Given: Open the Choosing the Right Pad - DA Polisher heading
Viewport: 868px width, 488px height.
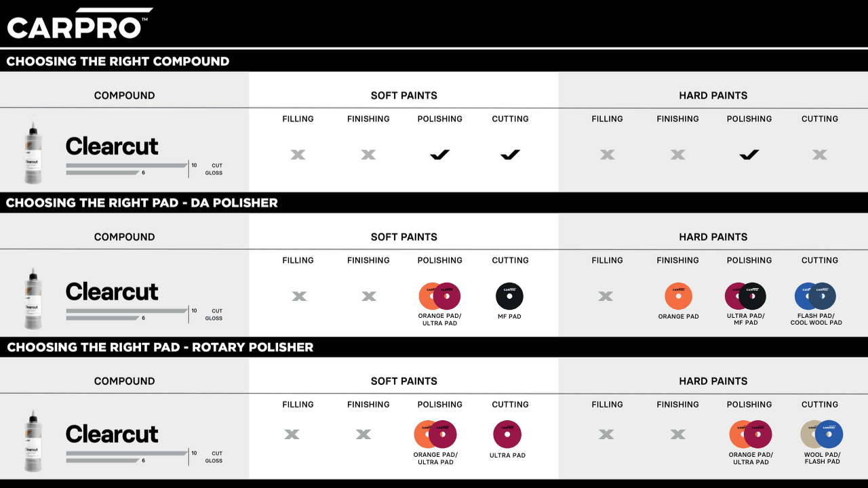Looking at the screenshot, I should 142,203.
